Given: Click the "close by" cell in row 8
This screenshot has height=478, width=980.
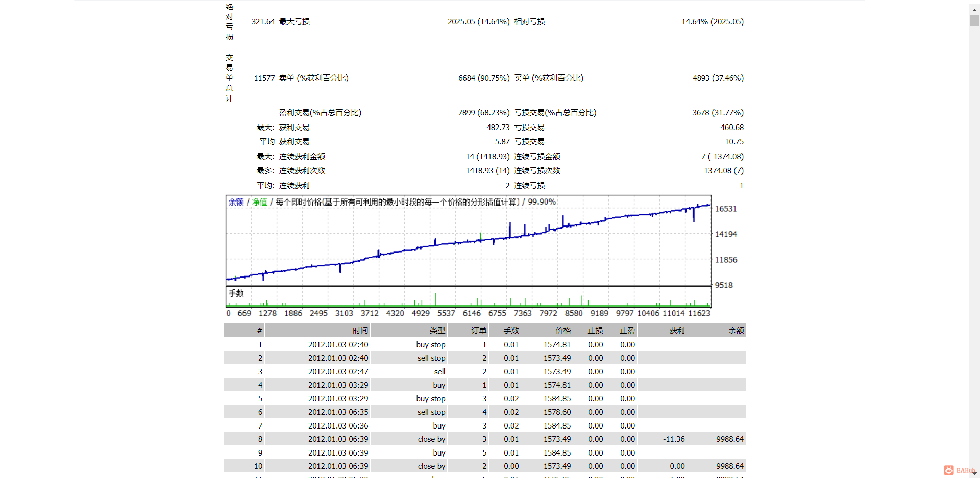Looking at the screenshot, I should point(431,439).
